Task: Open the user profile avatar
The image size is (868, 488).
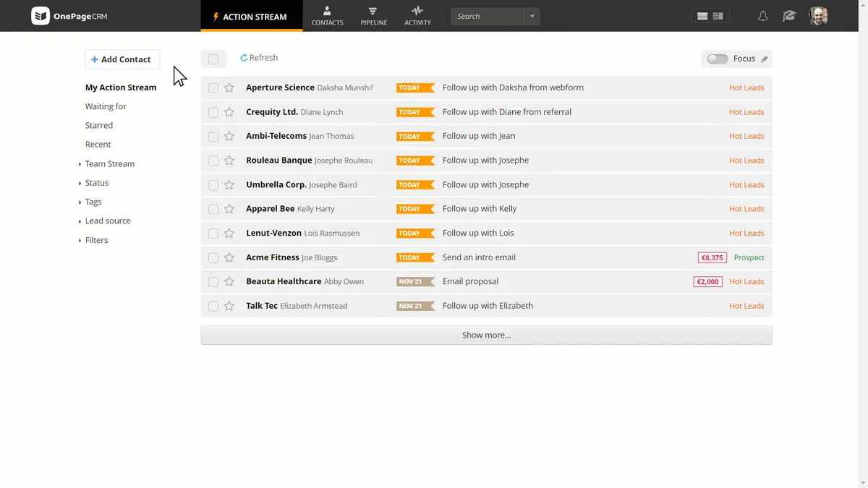Action: click(x=818, y=16)
